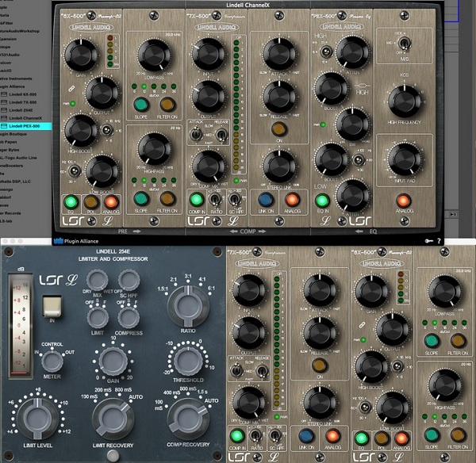Open Sugar Bytes folder in plugin list
476x463 pixels.
(10, 150)
